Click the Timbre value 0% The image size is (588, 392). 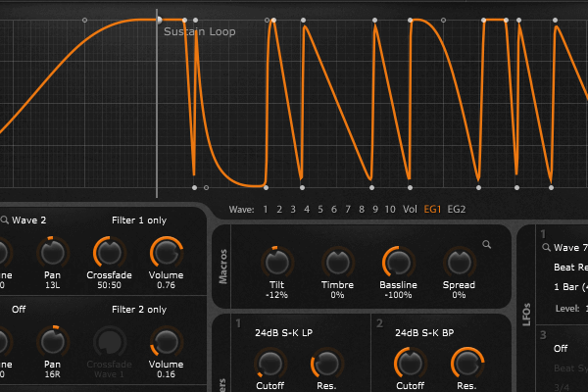pyautogui.click(x=337, y=295)
